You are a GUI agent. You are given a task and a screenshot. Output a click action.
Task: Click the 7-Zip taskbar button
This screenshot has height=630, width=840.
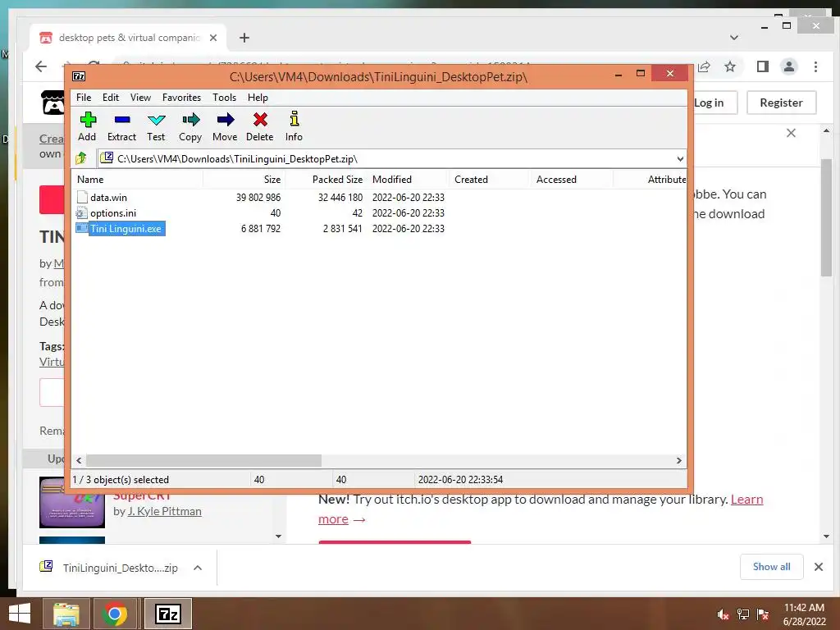(x=167, y=614)
